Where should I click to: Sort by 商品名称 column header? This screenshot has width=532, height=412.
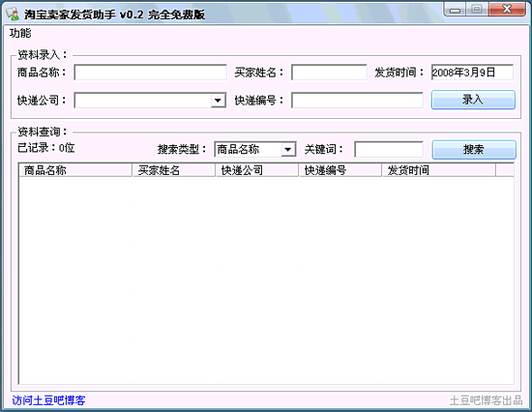[75, 170]
